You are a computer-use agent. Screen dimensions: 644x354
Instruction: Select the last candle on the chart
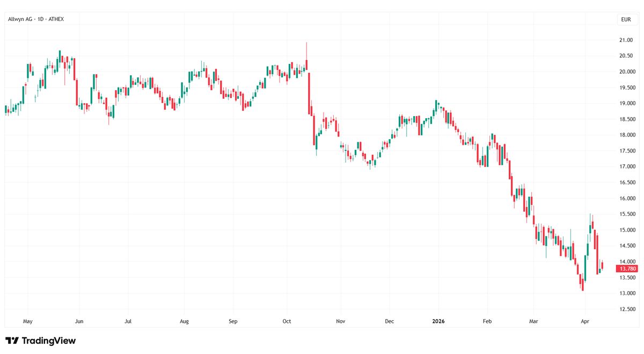click(602, 265)
